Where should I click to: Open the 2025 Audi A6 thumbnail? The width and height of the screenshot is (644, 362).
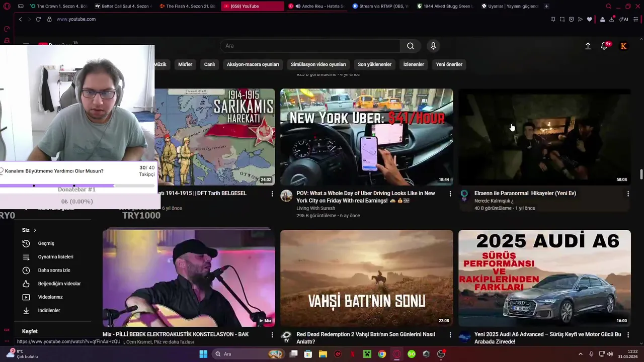click(x=544, y=279)
